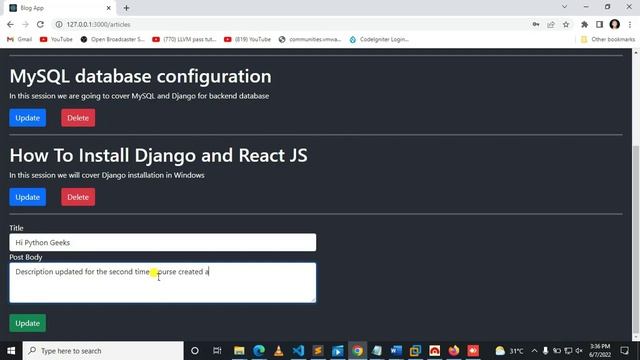Click the address bar URL

[x=98, y=24]
